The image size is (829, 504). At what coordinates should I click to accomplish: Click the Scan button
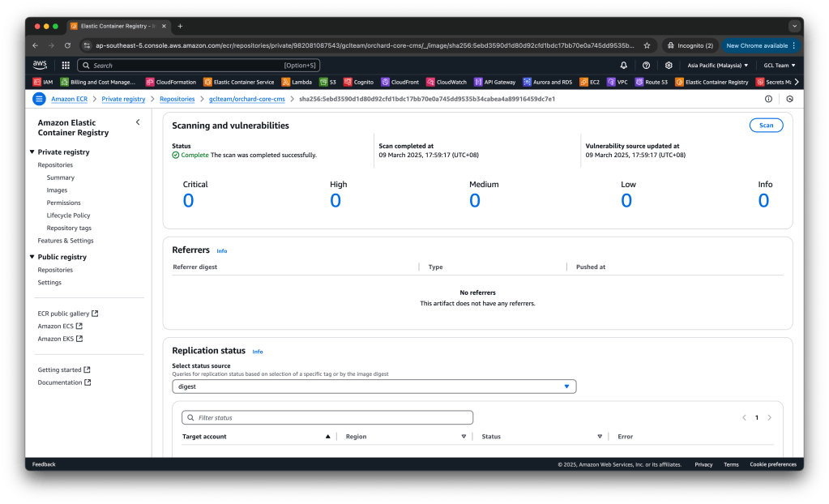point(766,125)
